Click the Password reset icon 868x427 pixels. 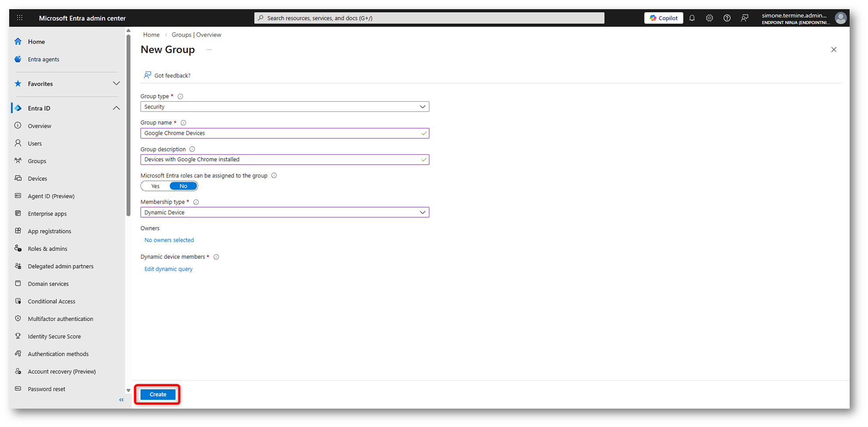pyautogui.click(x=18, y=388)
